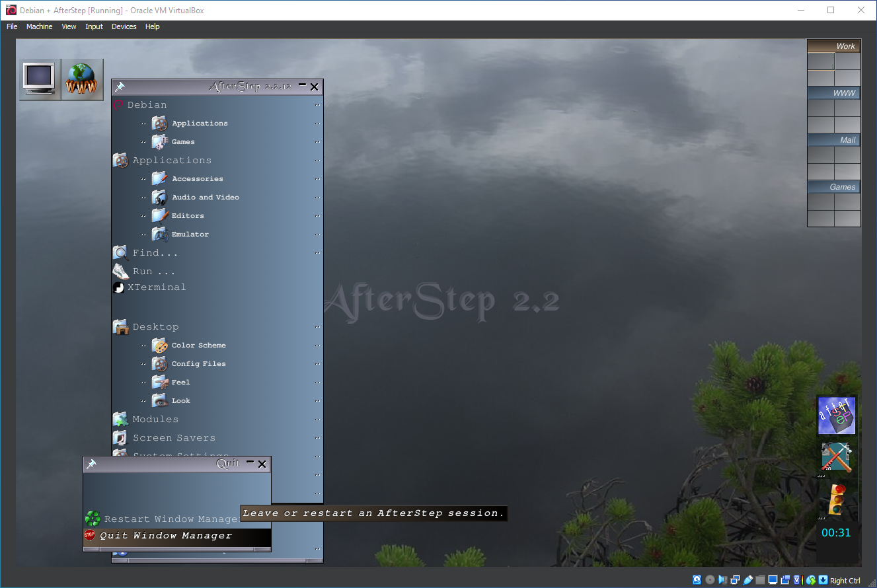
Task: Select the Find... magnifying glass icon
Action: tap(120, 252)
